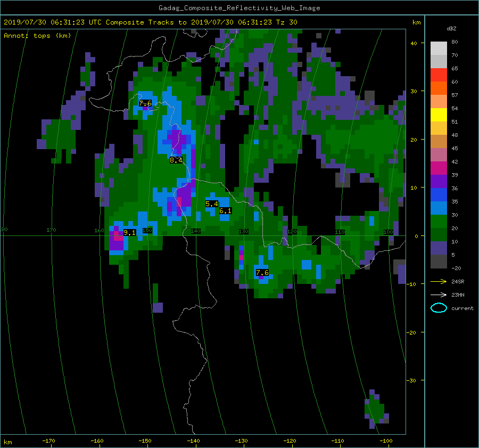The height and width of the screenshot is (448, 479).
Task: Click the purple 36 dBZ color swatch
Action: 439,181
